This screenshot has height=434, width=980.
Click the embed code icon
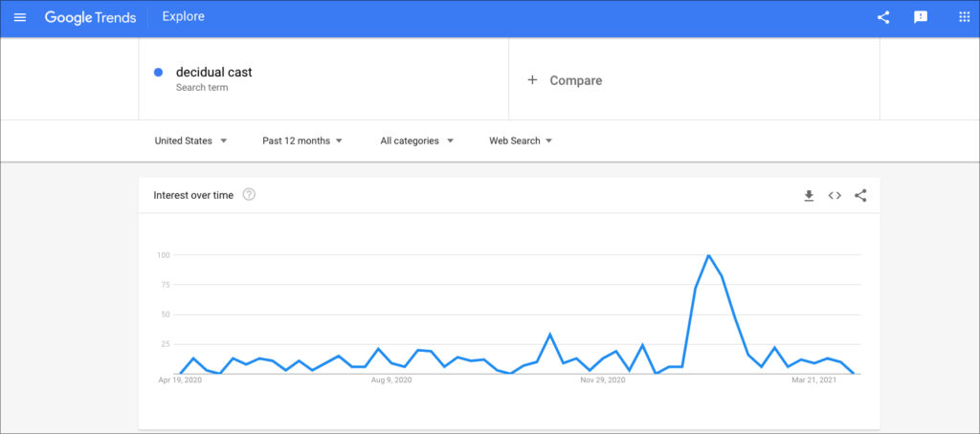835,196
